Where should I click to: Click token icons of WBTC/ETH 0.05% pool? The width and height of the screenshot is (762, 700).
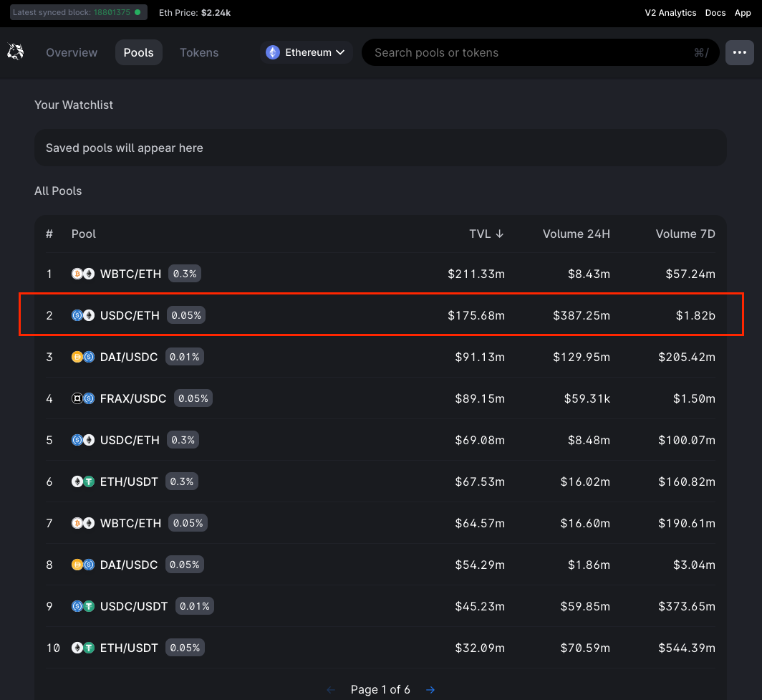(83, 523)
